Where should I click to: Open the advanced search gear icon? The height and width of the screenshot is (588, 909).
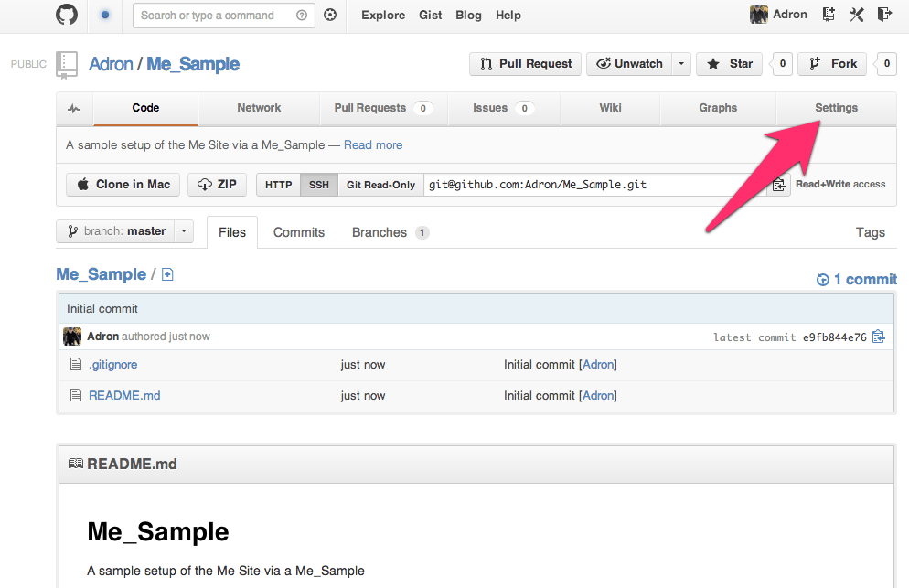coord(330,15)
